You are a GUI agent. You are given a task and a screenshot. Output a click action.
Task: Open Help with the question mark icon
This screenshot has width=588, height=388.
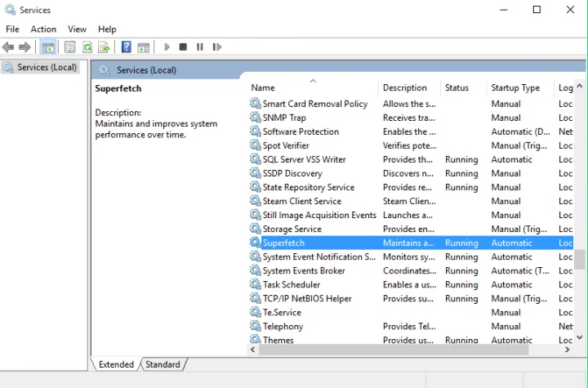[x=127, y=47]
